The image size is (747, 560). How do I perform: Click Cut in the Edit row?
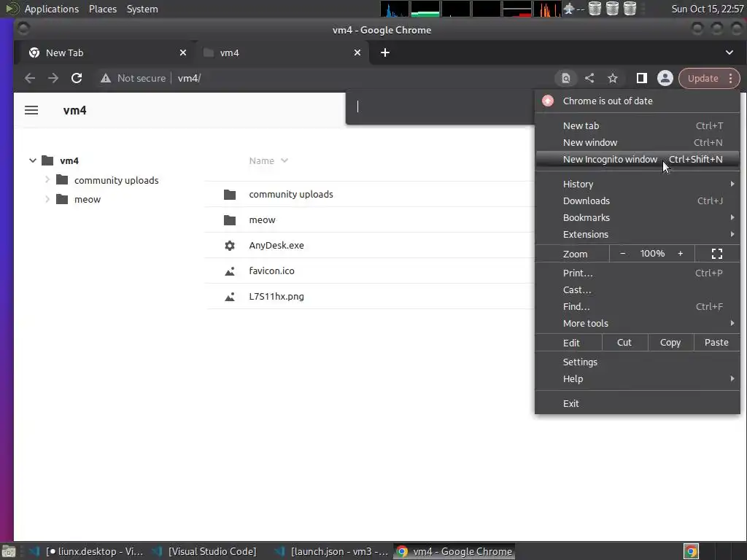click(624, 343)
